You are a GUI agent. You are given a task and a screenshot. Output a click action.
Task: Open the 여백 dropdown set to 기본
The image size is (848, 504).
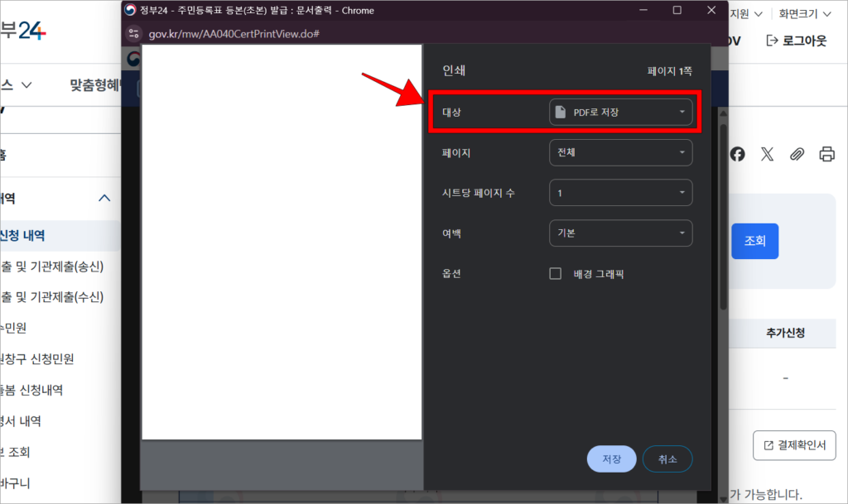pos(620,233)
